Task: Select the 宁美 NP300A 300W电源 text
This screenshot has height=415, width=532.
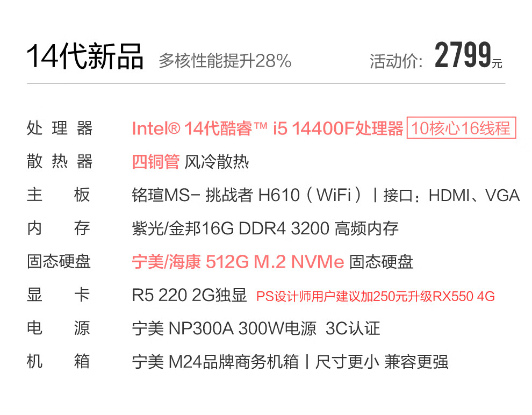Action: coord(224,328)
